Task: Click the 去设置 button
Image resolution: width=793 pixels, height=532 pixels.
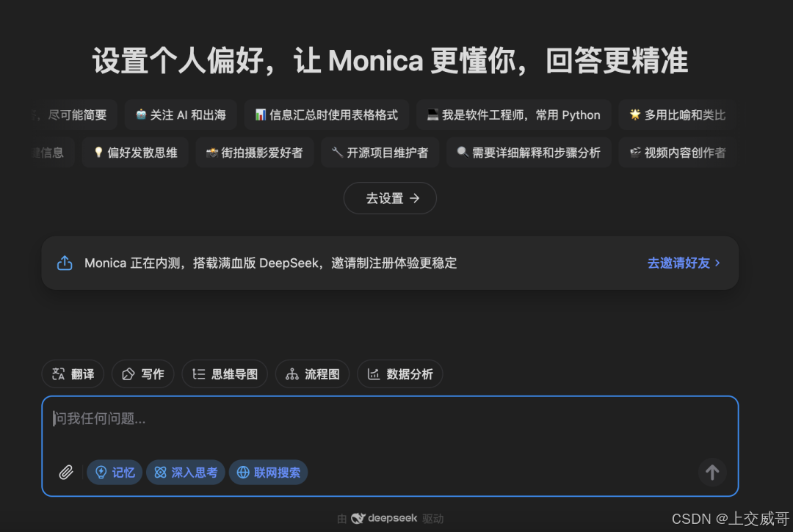Action: click(x=390, y=198)
